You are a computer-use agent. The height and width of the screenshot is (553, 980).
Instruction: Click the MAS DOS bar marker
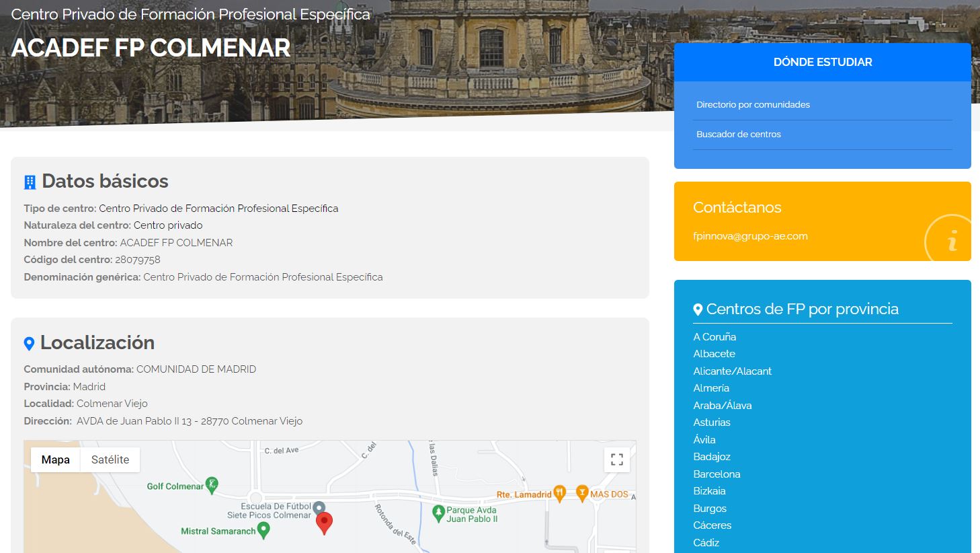pos(582,493)
